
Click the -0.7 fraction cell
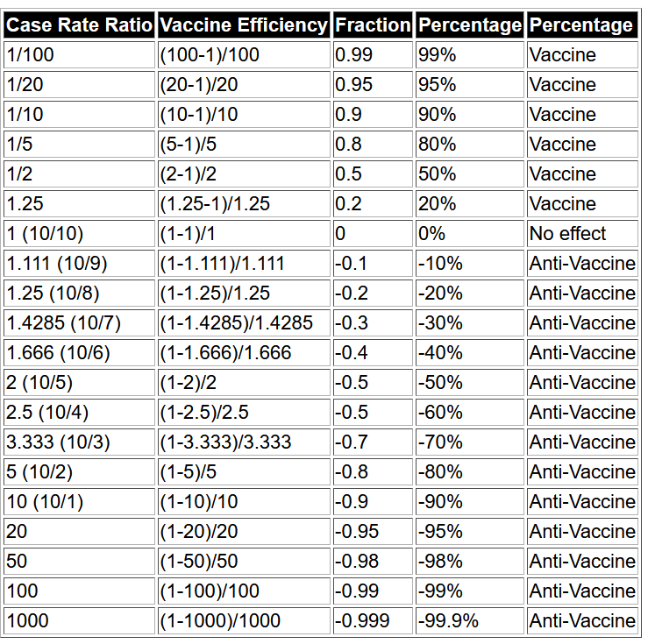373,442
